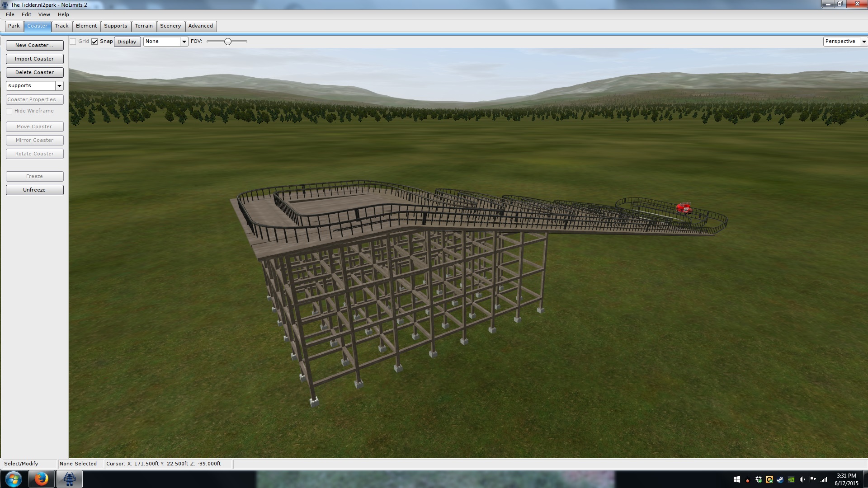Open the volume speaker tray icon
Viewport: 868px width, 488px height.
(802, 479)
